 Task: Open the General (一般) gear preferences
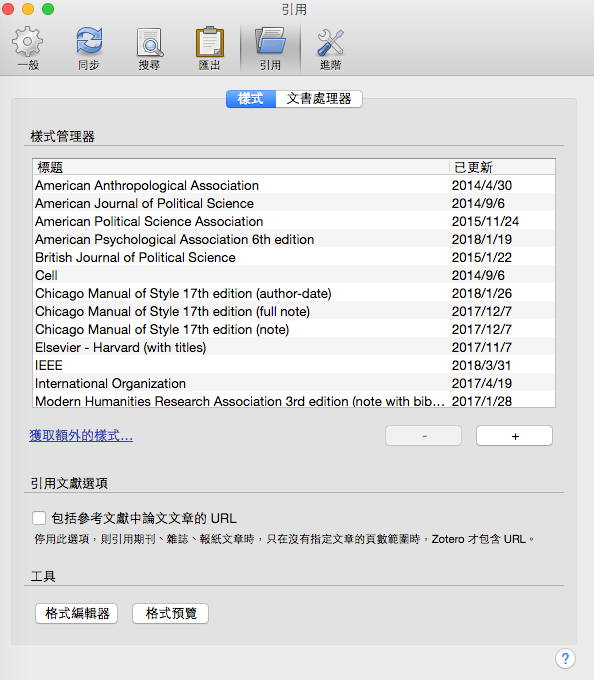28,48
